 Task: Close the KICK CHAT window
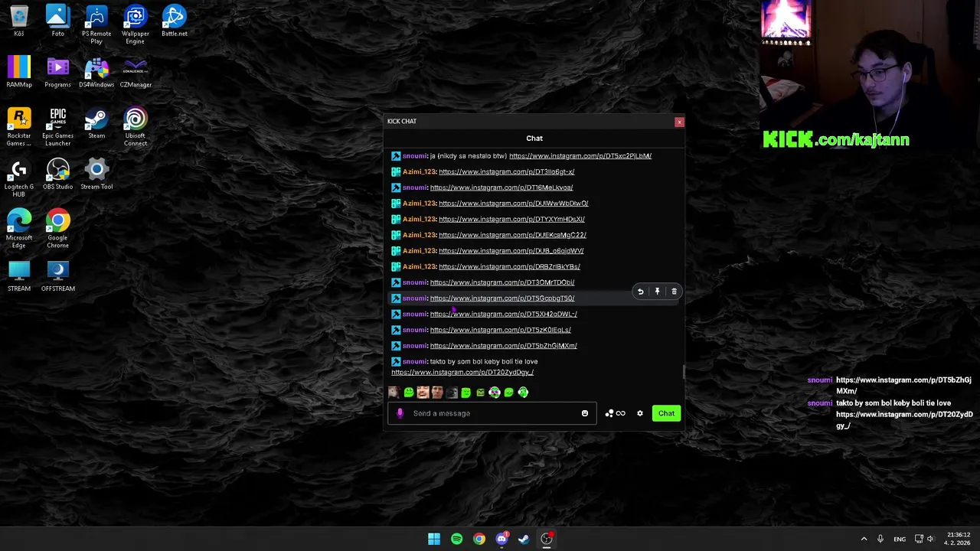679,122
